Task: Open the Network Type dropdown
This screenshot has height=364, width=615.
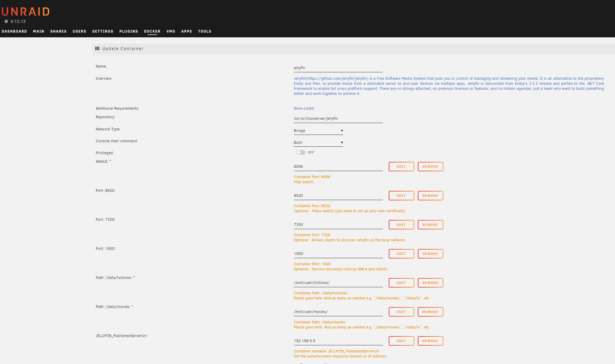Action: (318, 131)
